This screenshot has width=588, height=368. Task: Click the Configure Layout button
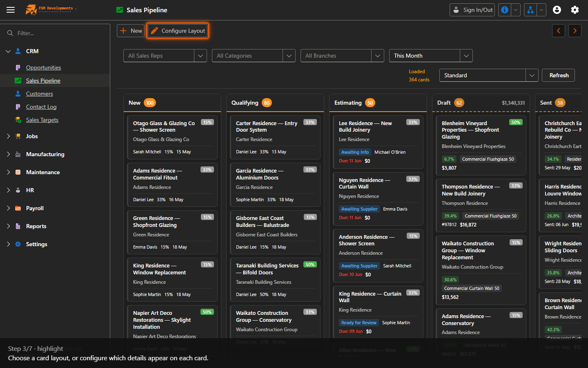[178, 31]
